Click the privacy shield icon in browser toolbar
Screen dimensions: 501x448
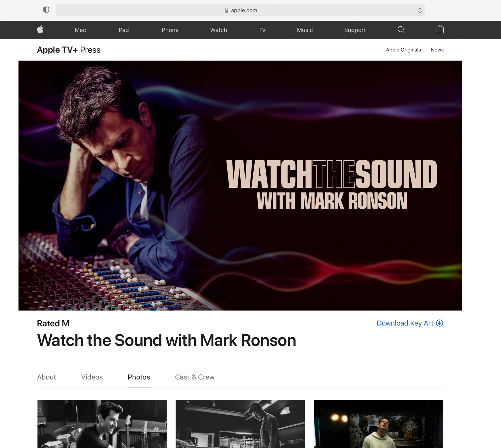(46, 10)
